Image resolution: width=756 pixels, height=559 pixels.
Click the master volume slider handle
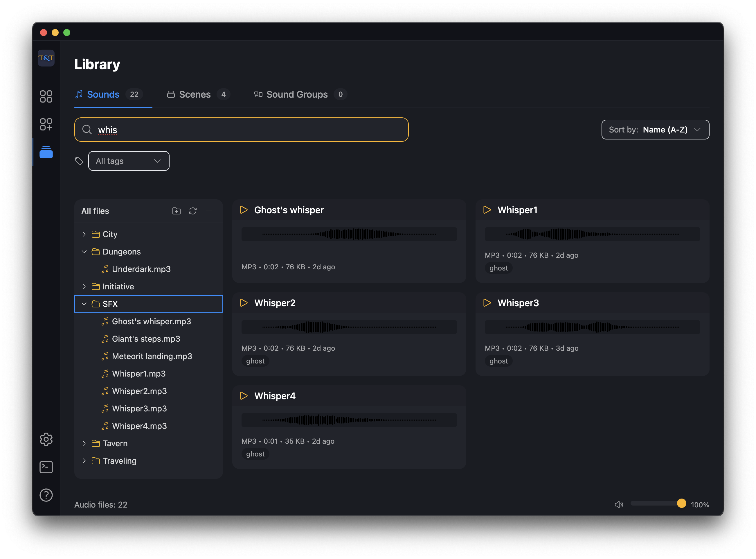(x=681, y=504)
